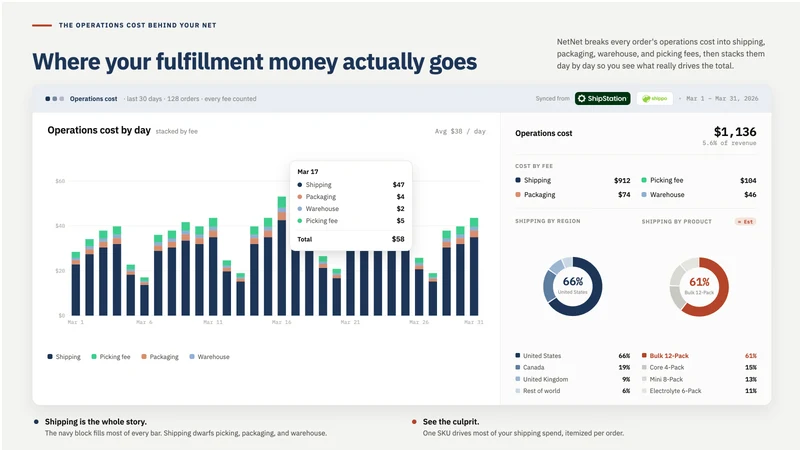Click the Shipping is the whole story caption
This screenshot has height=450, width=800.
tap(95, 422)
